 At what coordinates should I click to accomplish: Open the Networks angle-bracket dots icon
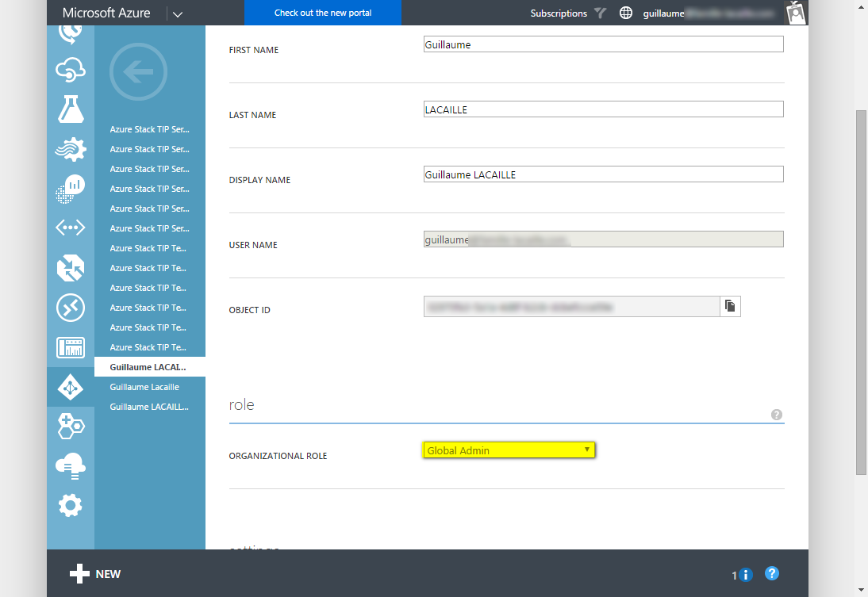(71, 228)
